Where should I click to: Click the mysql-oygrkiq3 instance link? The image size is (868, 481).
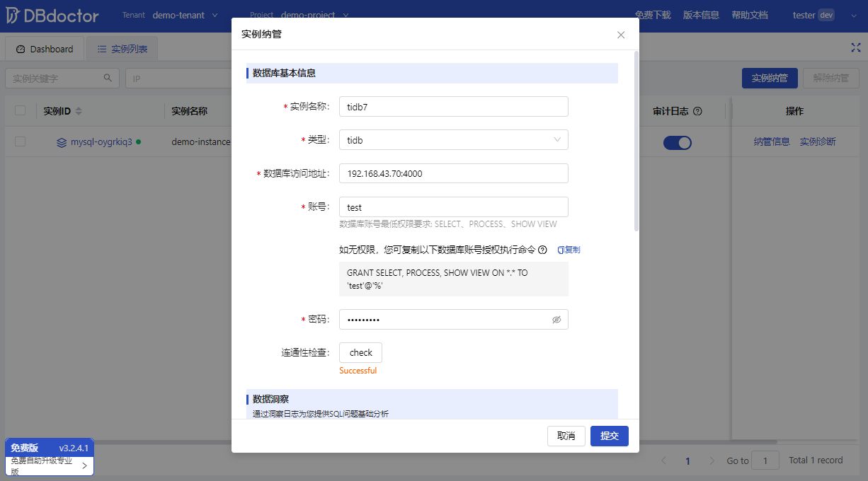click(101, 141)
